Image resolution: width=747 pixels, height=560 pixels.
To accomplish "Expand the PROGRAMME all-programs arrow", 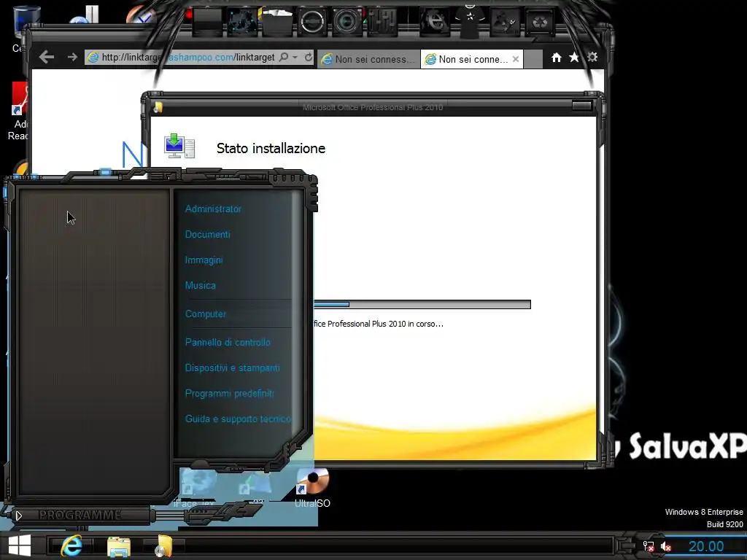I will coord(18,516).
